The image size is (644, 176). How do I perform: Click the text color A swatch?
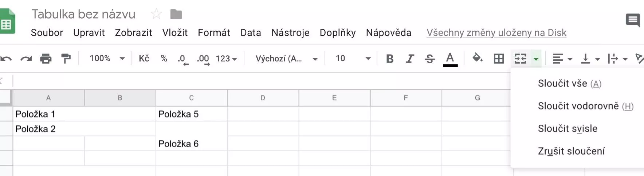coord(450,59)
